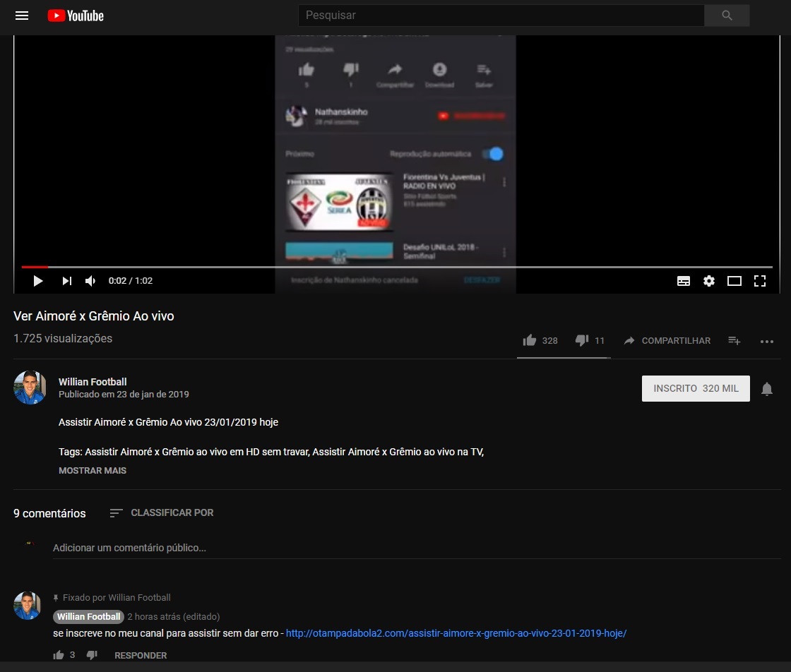Viewport: 791px width, 672px height.
Task: Click the otampadabola2.com link in the comment
Action: tap(456, 633)
